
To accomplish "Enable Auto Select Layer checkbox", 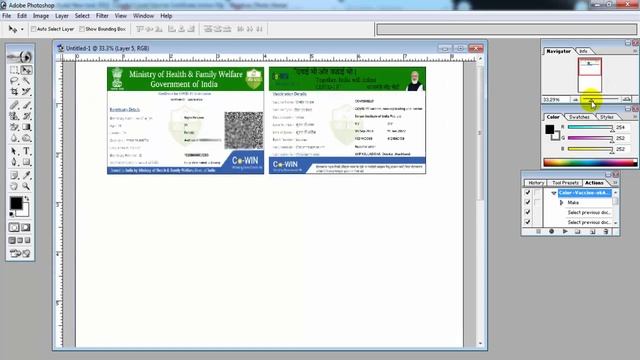I will click(34, 29).
